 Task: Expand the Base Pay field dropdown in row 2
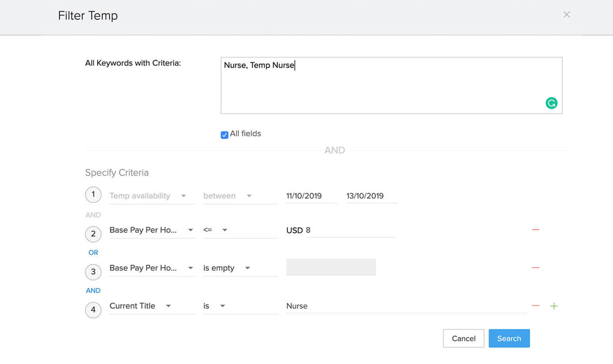152,230
